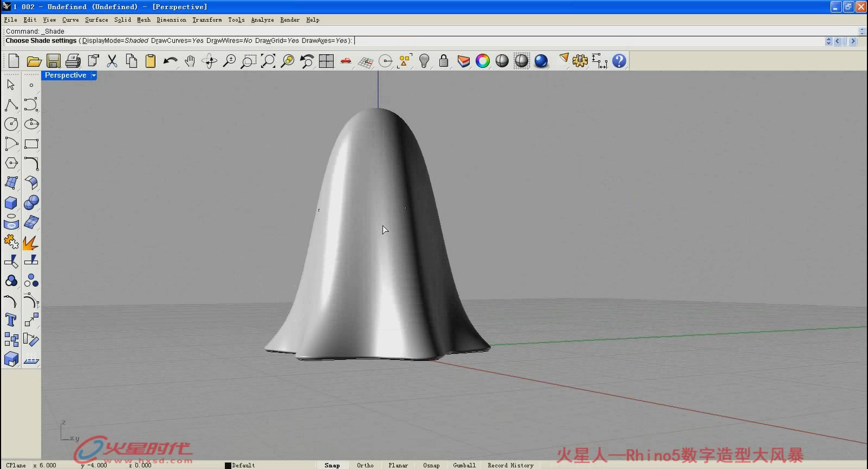Click the DrawGrid=Yes option
The width and height of the screenshot is (868, 469).
pyautogui.click(x=277, y=41)
